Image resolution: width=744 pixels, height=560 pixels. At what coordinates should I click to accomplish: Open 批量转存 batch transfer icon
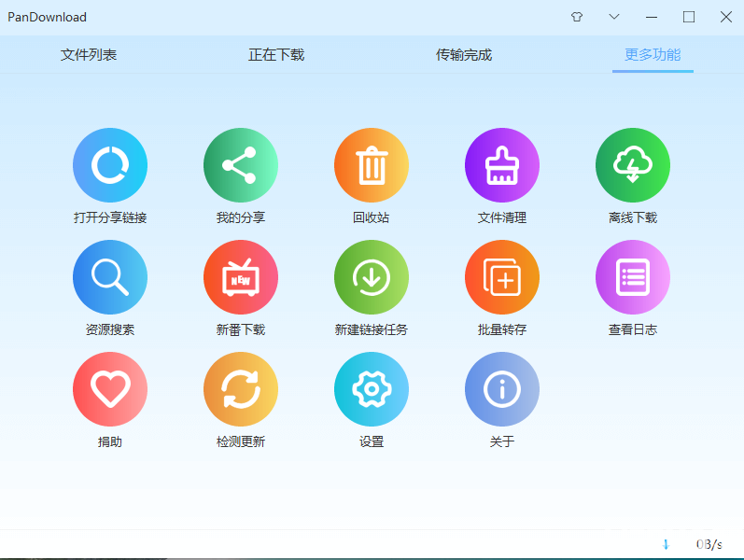(502, 277)
